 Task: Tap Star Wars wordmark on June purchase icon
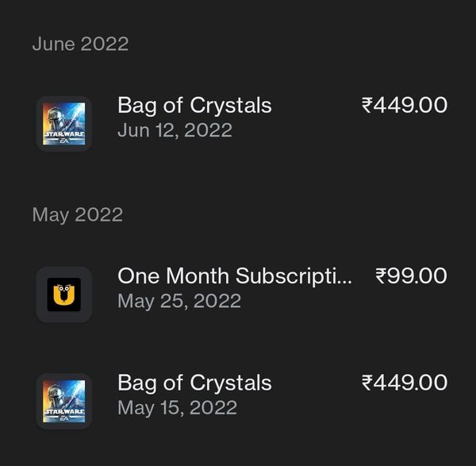point(64,134)
